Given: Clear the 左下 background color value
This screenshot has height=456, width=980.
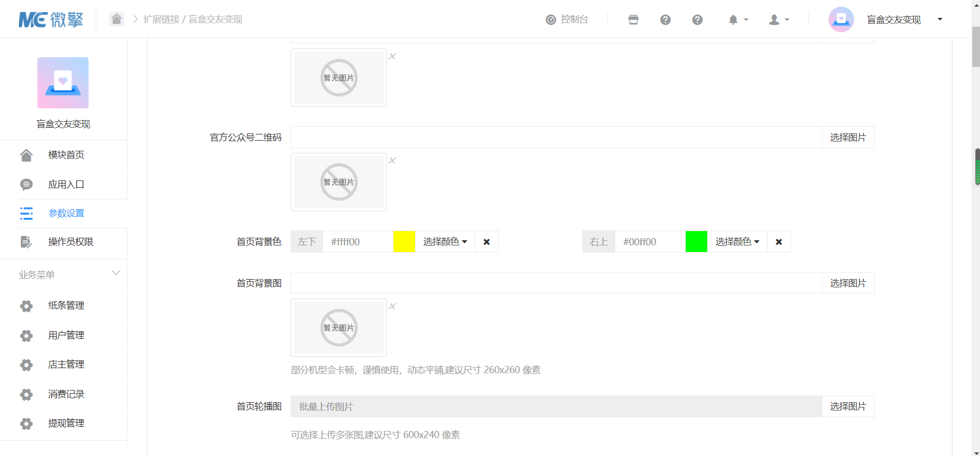Looking at the screenshot, I should pos(487,242).
